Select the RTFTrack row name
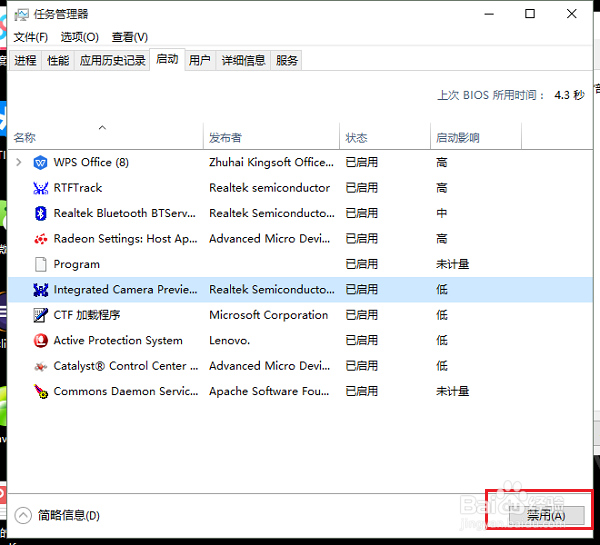The image size is (600, 545). click(78, 188)
